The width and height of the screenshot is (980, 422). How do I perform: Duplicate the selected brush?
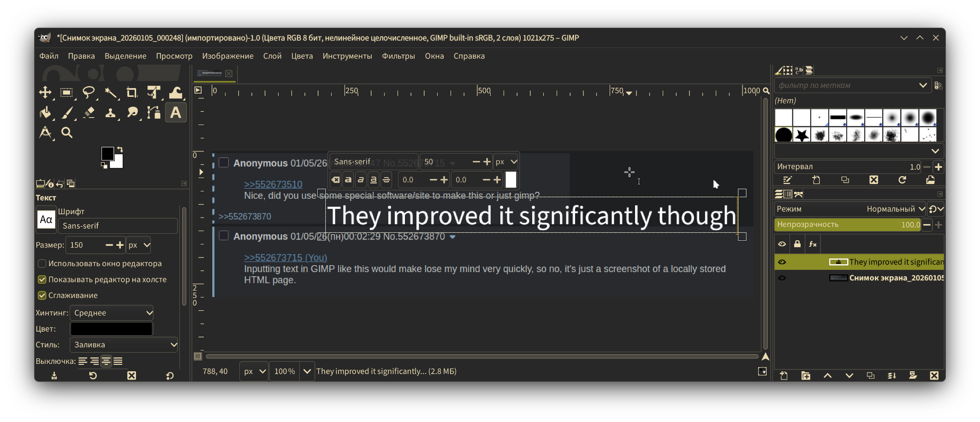coord(845,180)
